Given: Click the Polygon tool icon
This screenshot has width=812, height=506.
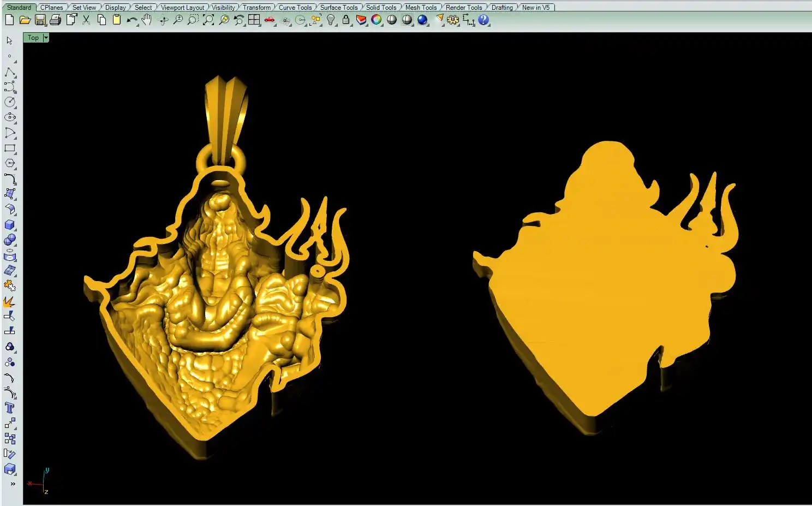Looking at the screenshot, I should coord(10,163).
